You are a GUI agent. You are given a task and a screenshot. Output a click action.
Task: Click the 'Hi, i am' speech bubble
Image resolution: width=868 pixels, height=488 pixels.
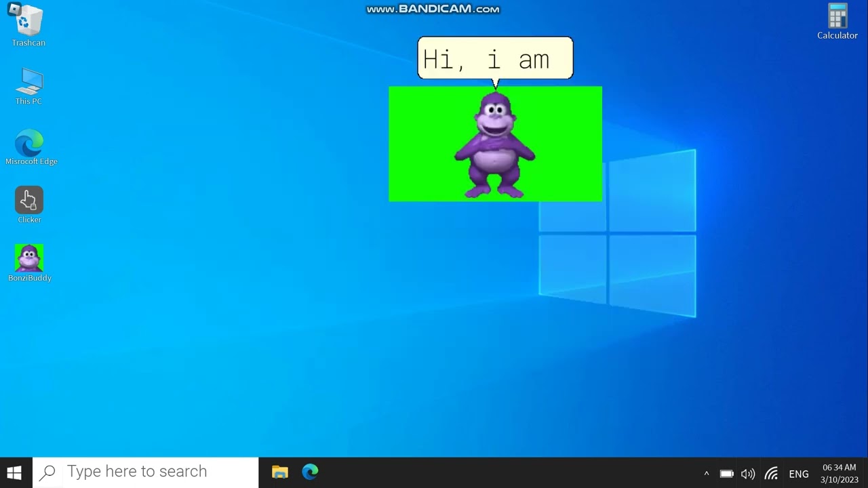tap(495, 58)
